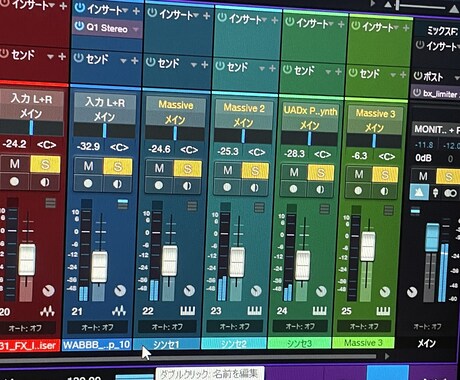Toggle inserts power on channel 23
Viewport: 460px width, 380px height.
click(222, 17)
